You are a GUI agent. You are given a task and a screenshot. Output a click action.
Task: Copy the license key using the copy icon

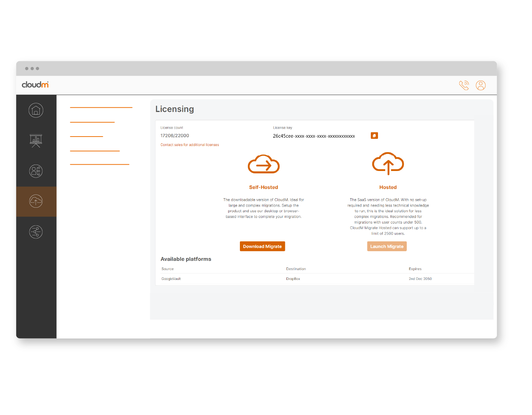[x=374, y=135]
